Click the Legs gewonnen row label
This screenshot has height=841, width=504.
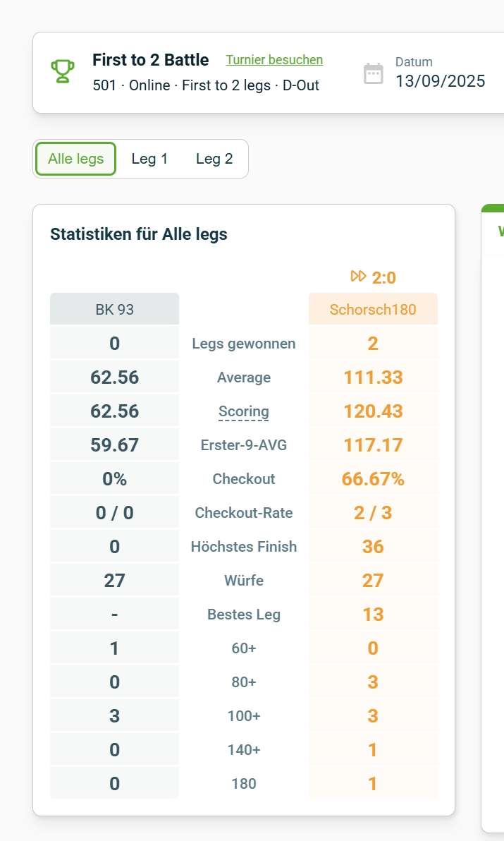[x=244, y=344]
